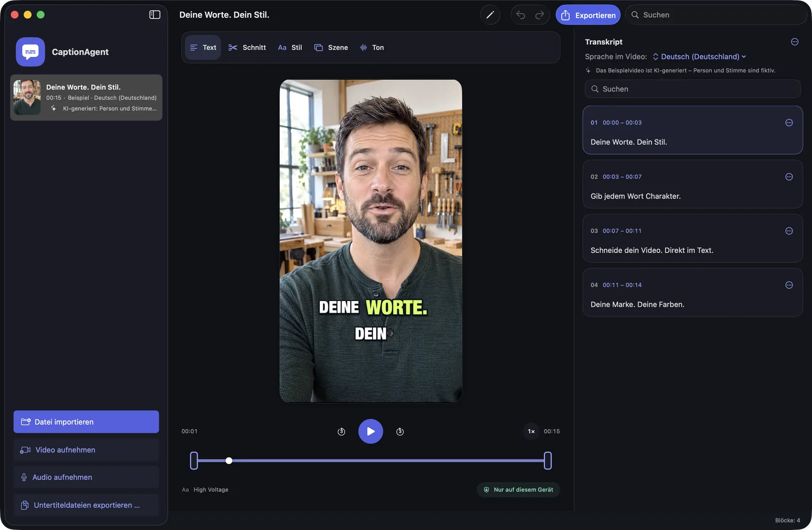The width and height of the screenshot is (812, 530).
Task: Redo the last action
Action: (x=539, y=15)
